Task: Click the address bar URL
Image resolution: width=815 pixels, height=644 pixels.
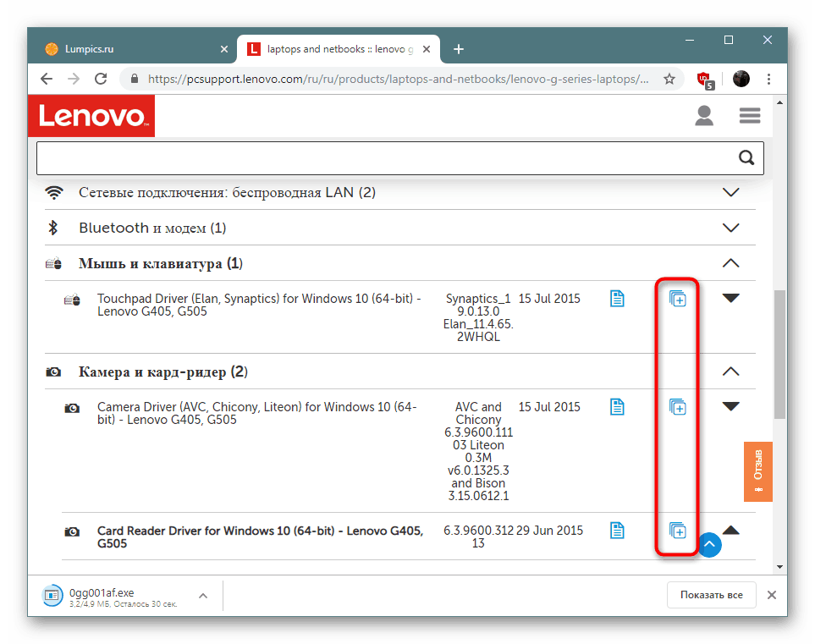Action: tap(398, 79)
